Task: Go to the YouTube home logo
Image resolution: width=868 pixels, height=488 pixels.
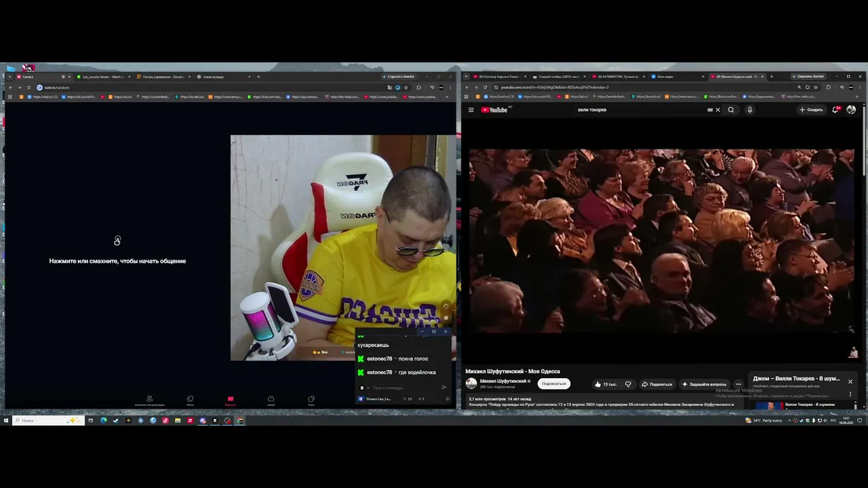Action: pyautogui.click(x=494, y=110)
